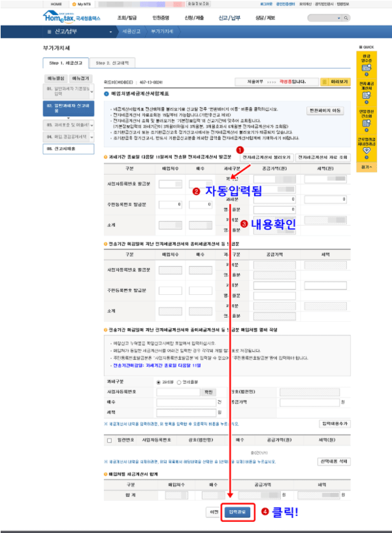Click 사업자등록번호 발급분 매입처수 field in first table
The height and width of the screenshot is (533, 392).
tap(171, 184)
